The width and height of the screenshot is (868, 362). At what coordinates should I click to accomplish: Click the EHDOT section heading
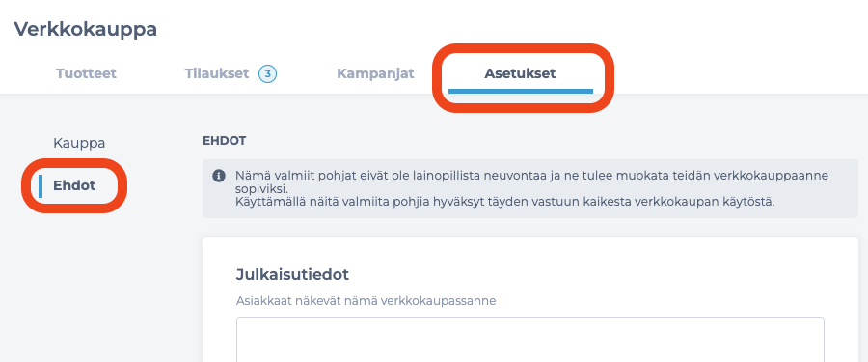click(224, 141)
